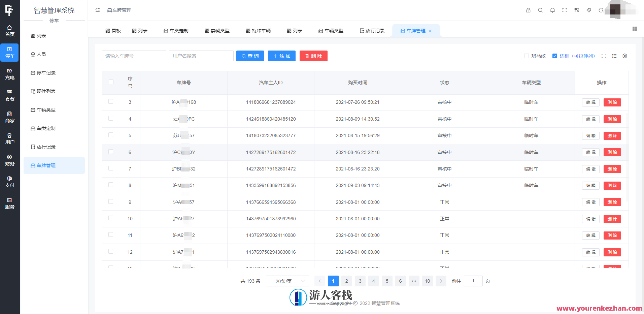Enable the 斑马纹 zebra stripe checkbox
This screenshot has width=644, height=314.
point(527,56)
